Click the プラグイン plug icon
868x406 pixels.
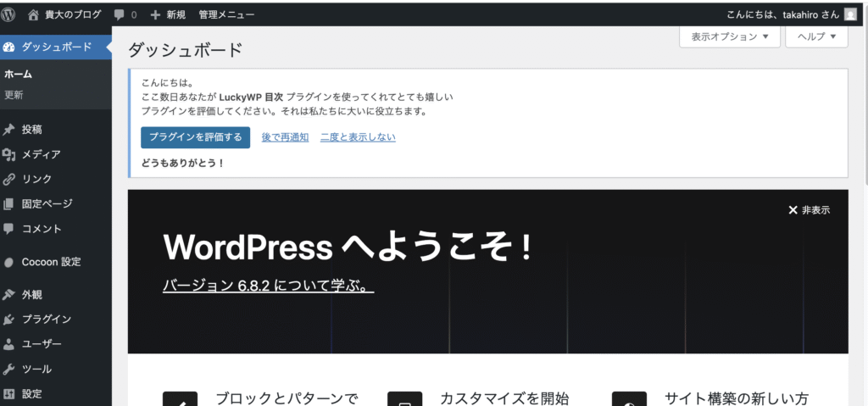8,320
